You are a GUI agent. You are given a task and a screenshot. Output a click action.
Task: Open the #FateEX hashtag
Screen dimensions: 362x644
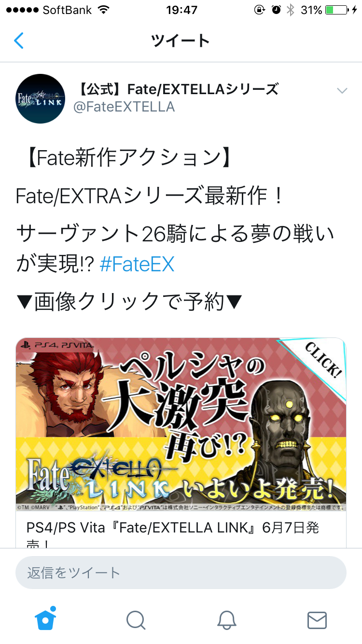pyautogui.click(x=137, y=265)
